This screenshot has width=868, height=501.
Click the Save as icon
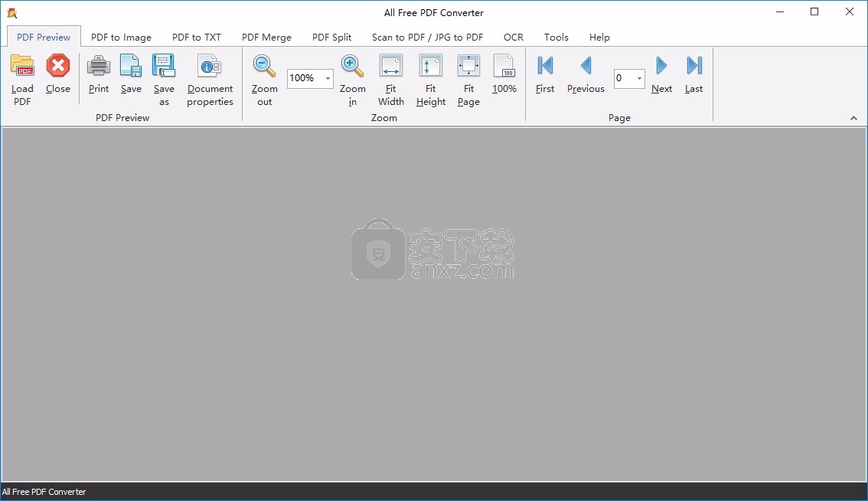[164, 67]
